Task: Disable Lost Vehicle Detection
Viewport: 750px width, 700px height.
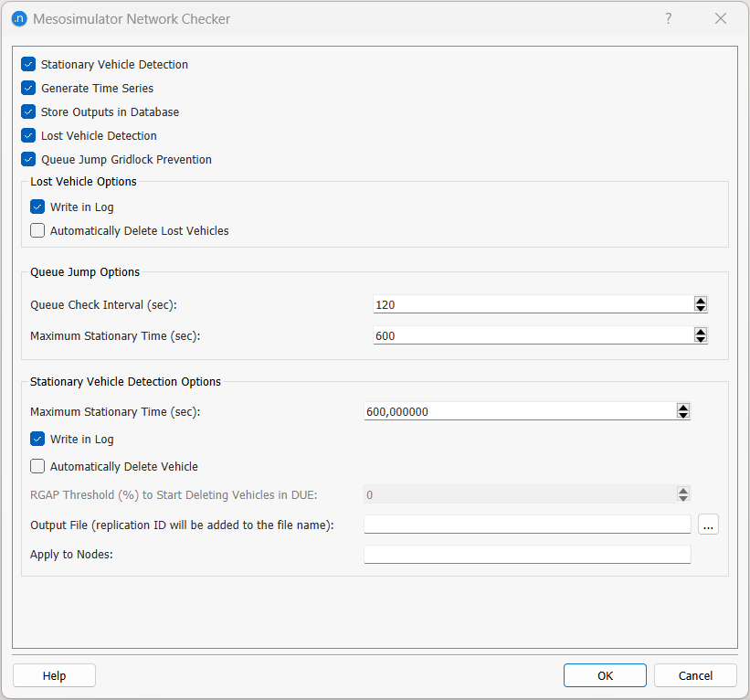Action: tap(27, 135)
